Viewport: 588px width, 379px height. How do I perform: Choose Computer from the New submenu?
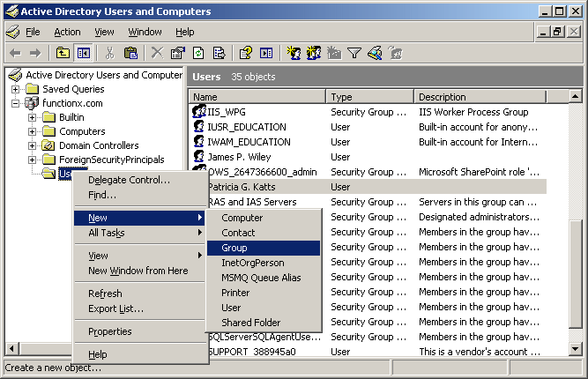point(264,218)
